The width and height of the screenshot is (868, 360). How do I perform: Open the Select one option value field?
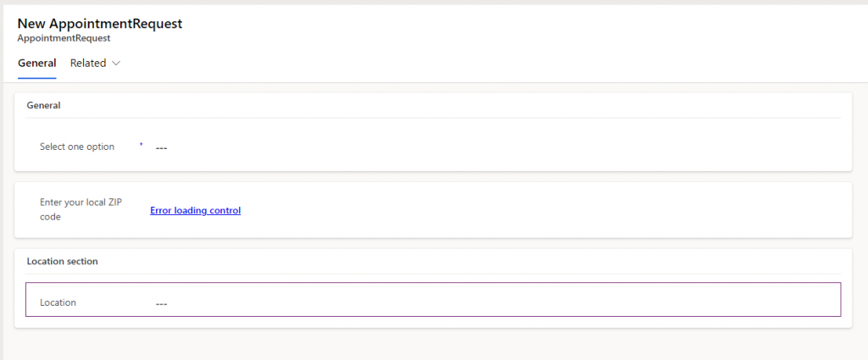click(x=161, y=147)
